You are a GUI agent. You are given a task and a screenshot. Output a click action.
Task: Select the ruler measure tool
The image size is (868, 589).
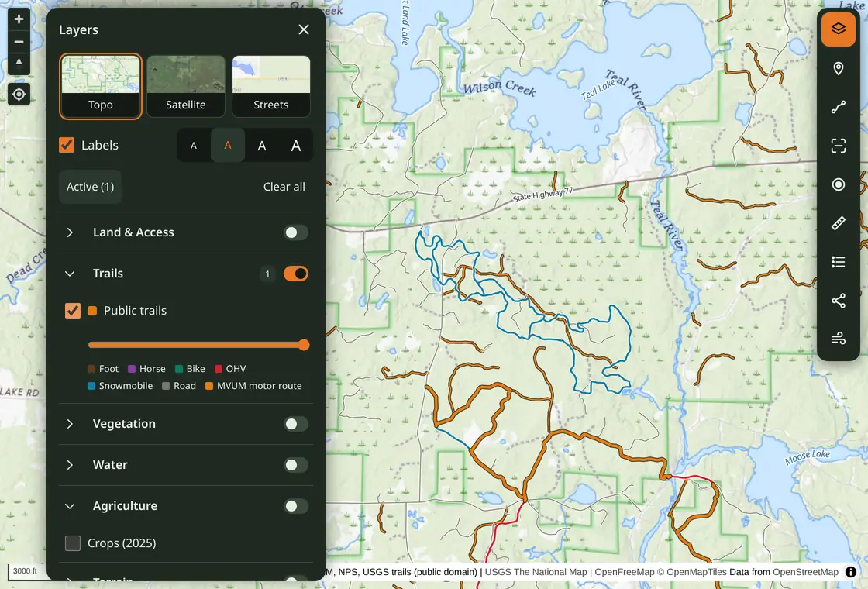(838, 222)
